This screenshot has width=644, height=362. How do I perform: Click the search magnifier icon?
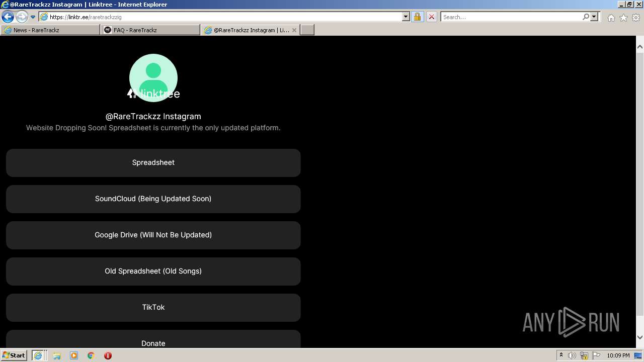coord(586,17)
